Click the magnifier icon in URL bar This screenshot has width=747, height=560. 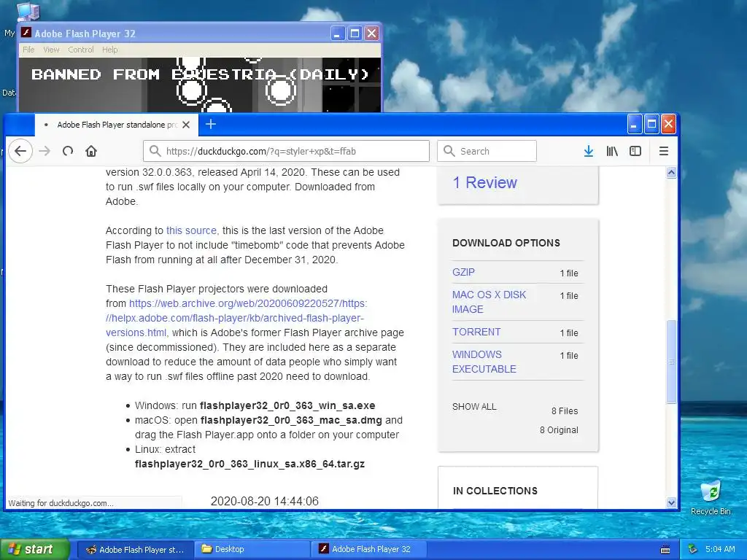coord(155,151)
